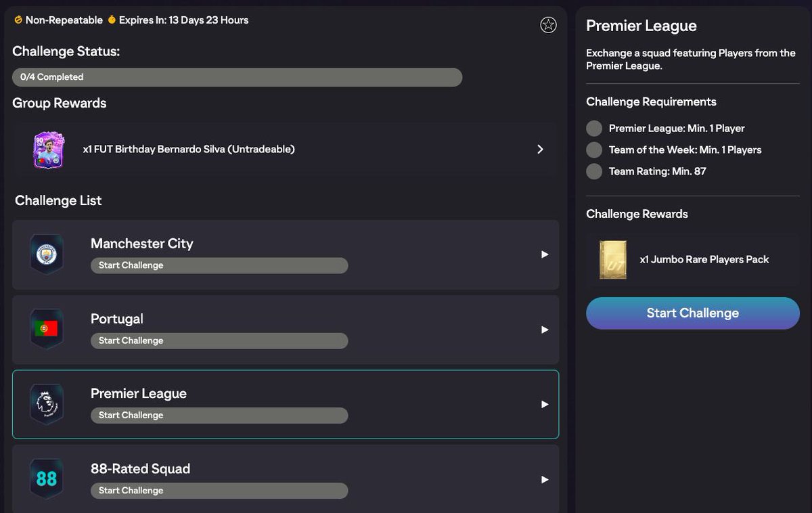Click the Premier League panel heading
The width and height of the screenshot is (812, 513).
coord(641,26)
